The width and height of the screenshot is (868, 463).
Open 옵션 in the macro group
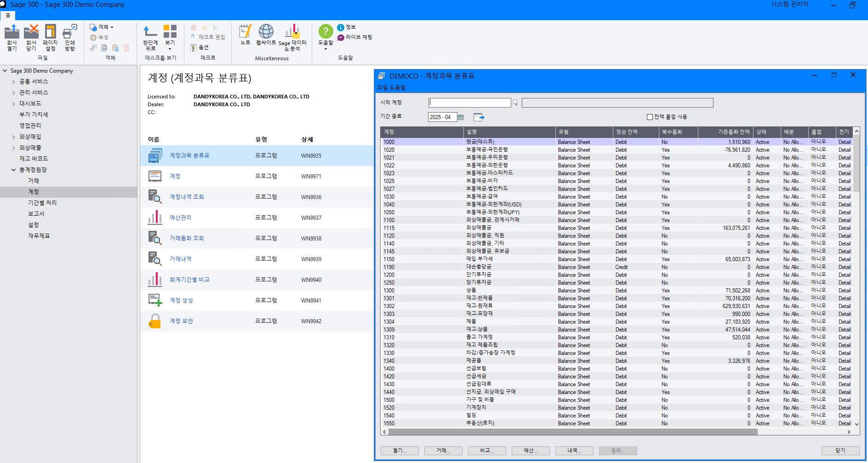pos(200,47)
